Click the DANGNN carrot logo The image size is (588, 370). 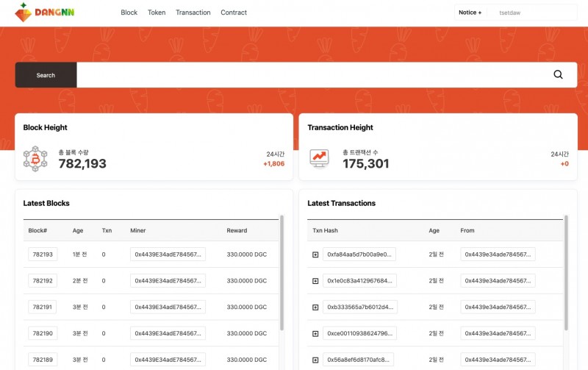click(44, 12)
